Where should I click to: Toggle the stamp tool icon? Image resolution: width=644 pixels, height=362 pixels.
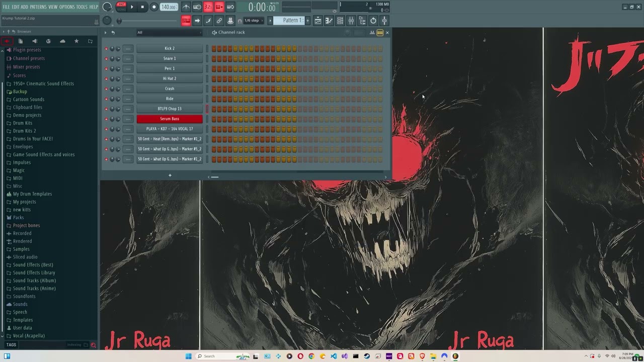point(230,21)
